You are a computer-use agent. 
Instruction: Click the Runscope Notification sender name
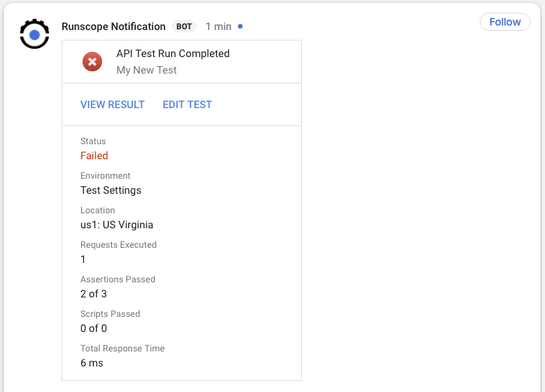click(113, 26)
